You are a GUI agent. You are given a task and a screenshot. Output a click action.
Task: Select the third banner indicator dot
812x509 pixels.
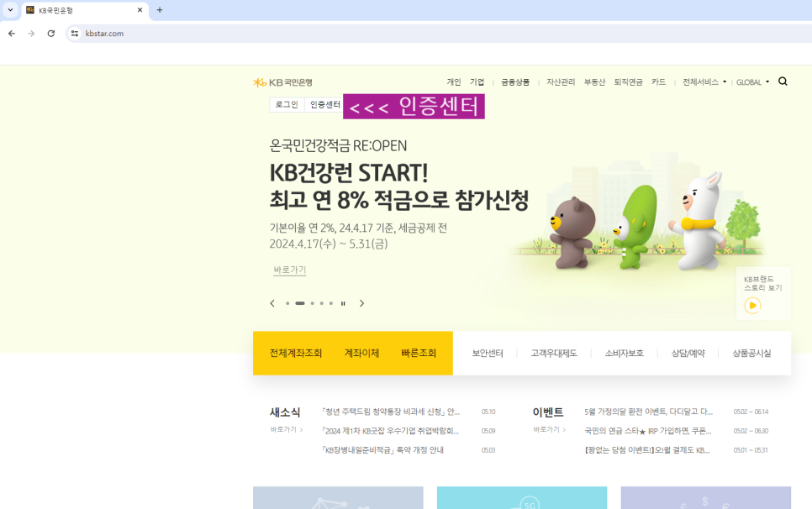pos(312,303)
